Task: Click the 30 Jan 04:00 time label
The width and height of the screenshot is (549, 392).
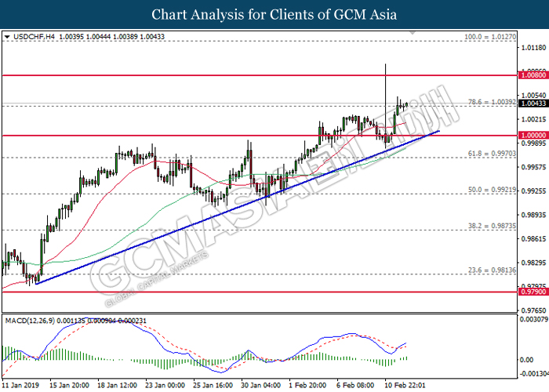Action: pos(261,385)
